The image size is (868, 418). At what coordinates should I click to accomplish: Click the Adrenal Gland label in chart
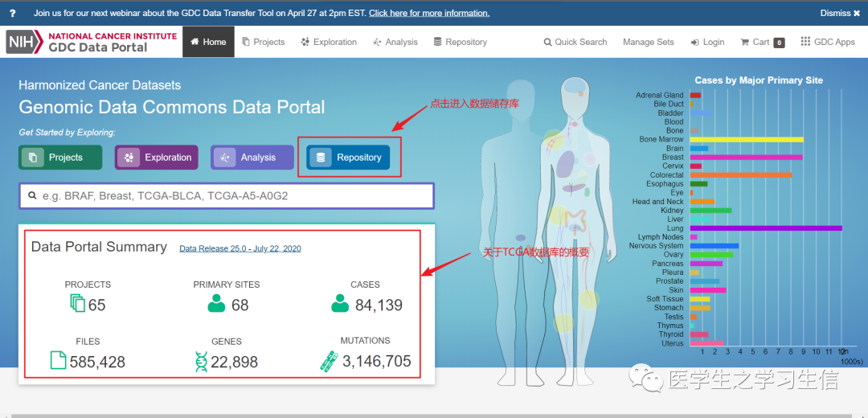pos(659,95)
